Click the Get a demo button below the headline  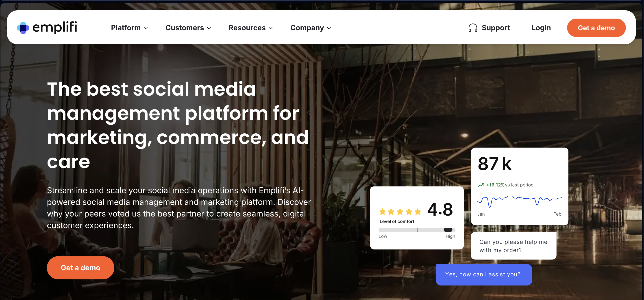(80, 268)
